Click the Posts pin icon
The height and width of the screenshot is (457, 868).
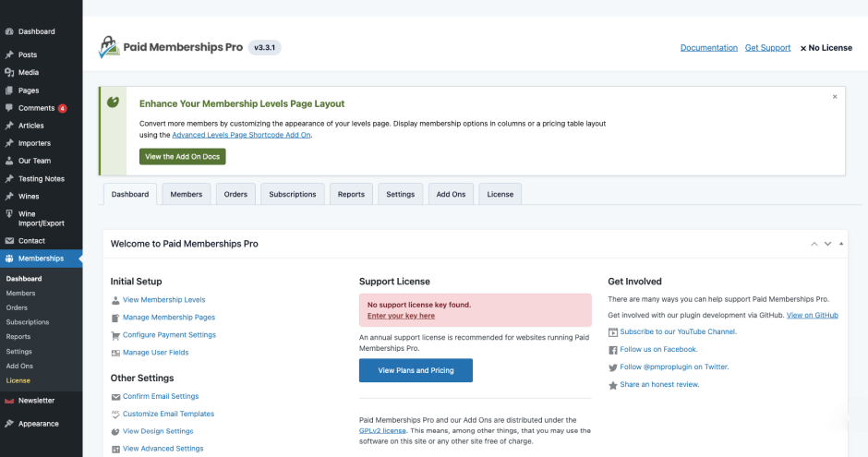click(9, 54)
